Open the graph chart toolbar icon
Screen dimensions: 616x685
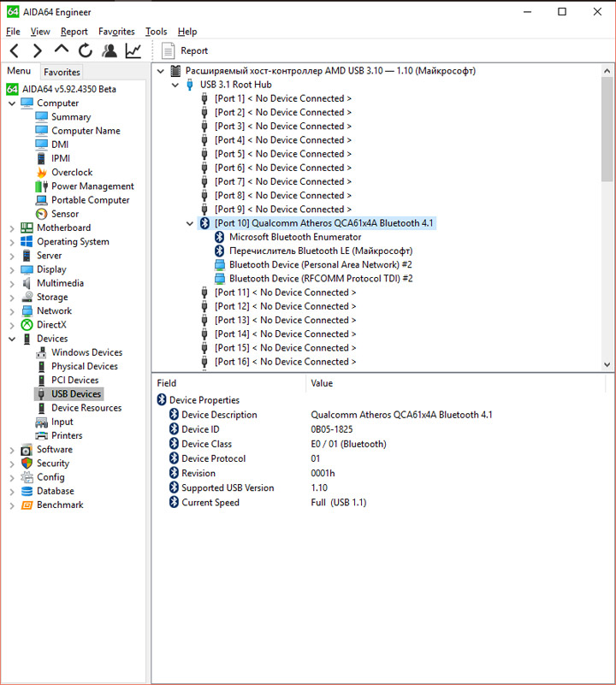(x=133, y=50)
